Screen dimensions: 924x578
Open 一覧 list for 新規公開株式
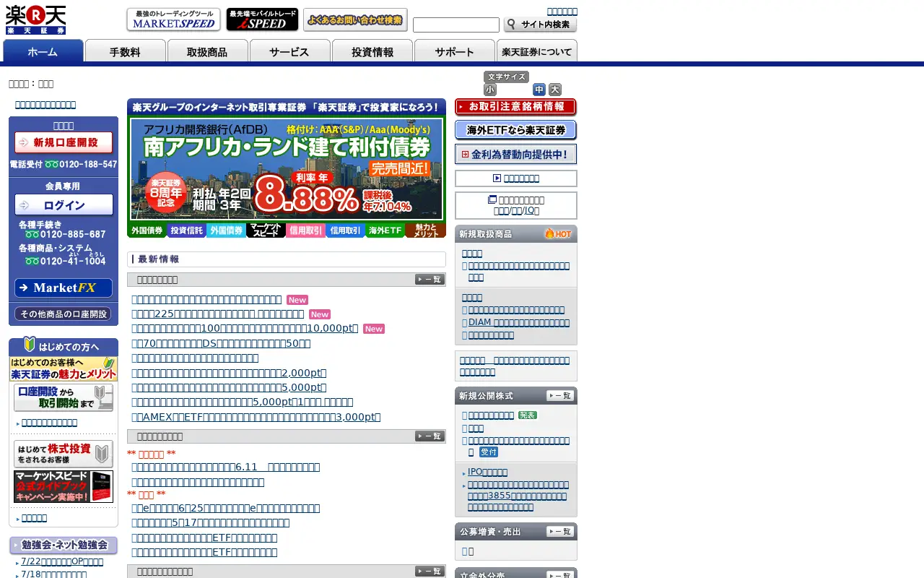(x=560, y=396)
